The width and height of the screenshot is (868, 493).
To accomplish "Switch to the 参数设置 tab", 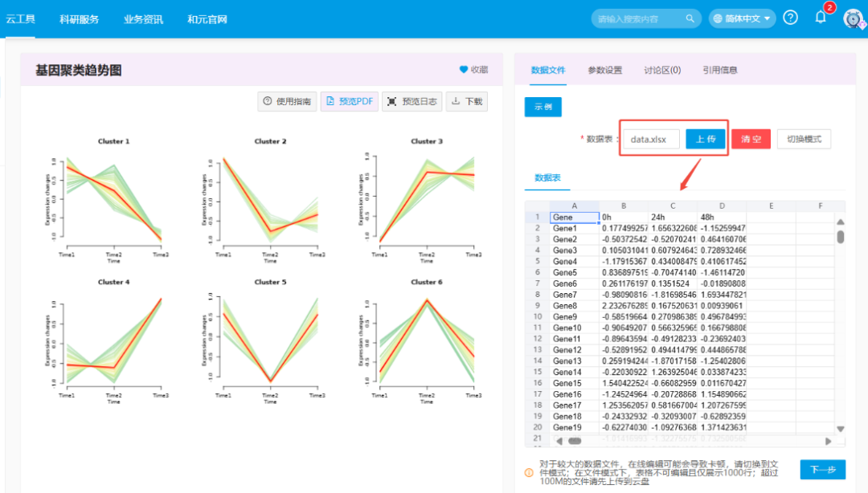I will 604,70.
